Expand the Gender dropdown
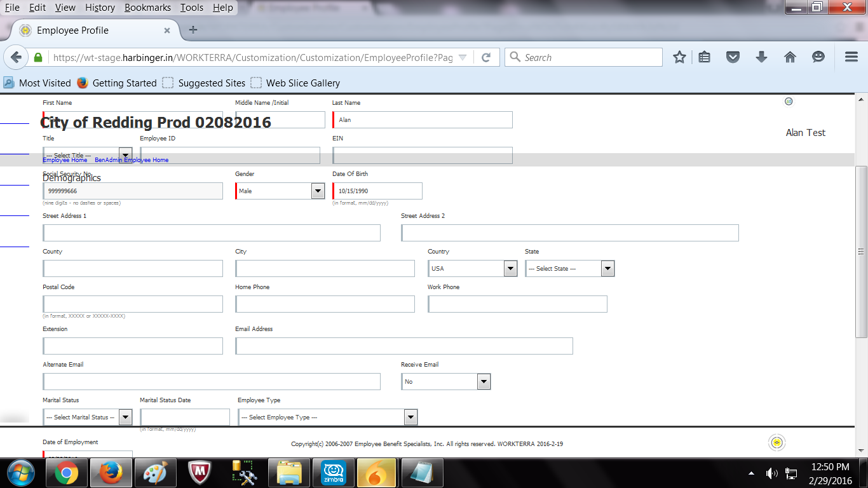868x488 pixels. coord(318,191)
